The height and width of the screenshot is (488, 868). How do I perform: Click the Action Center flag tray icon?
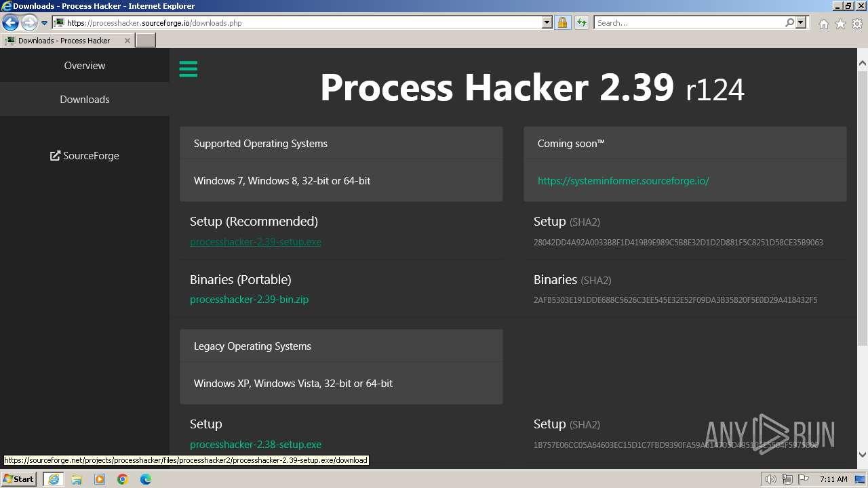804,479
